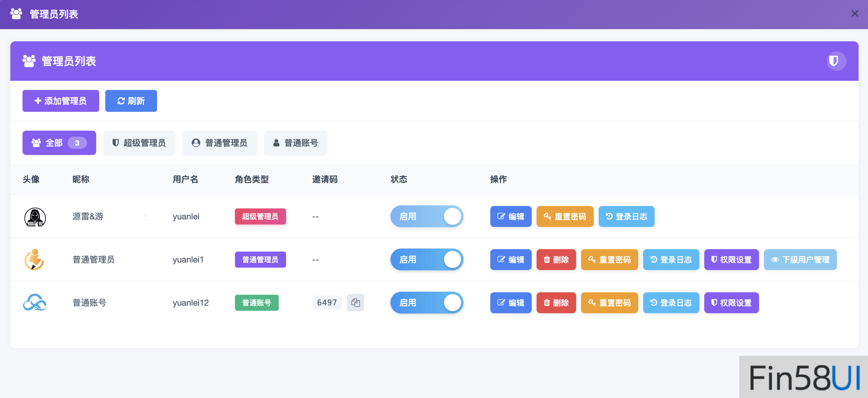The width and height of the screenshot is (868, 398).
Task: Click the shield icon in panel header
Action: [x=836, y=61]
